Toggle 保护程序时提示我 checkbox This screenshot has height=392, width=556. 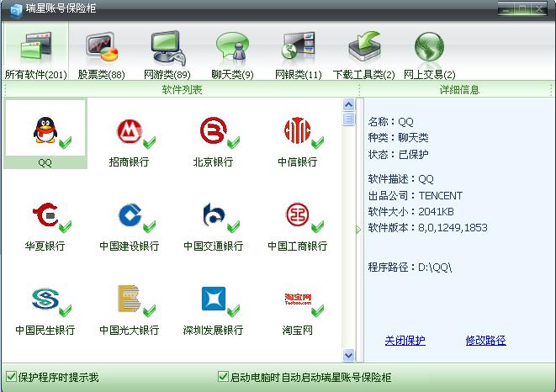(11, 376)
